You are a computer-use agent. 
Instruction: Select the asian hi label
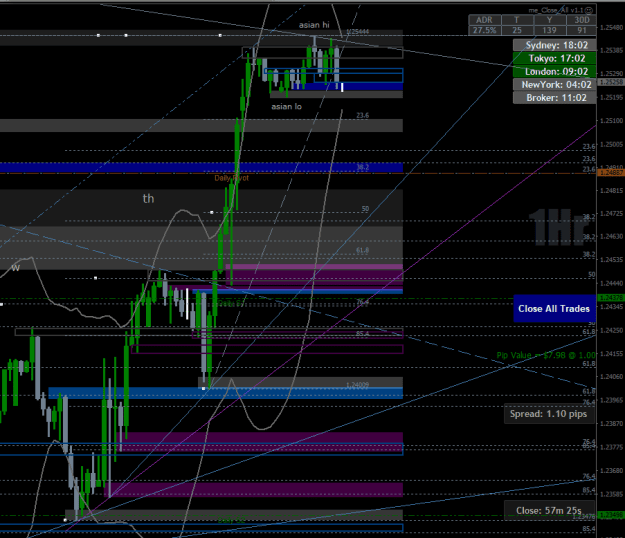pyautogui.click(x=314, y=25)
